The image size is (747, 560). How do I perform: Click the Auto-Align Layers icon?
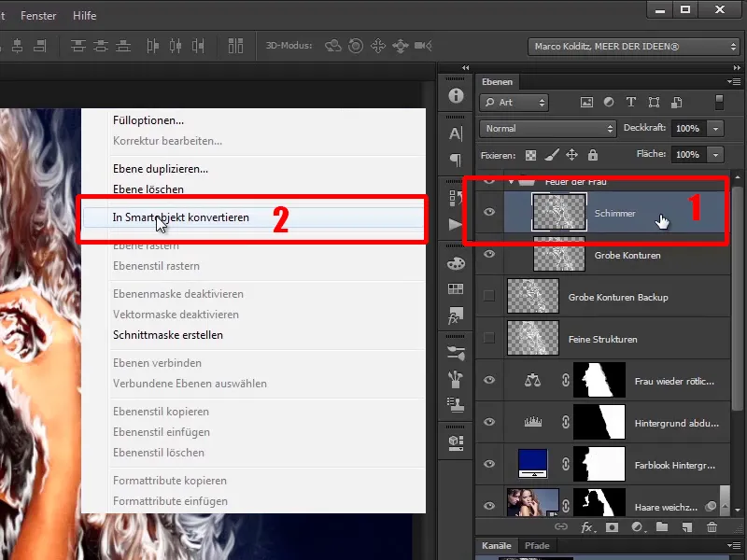pyautogui.click(x=235, y=46)
